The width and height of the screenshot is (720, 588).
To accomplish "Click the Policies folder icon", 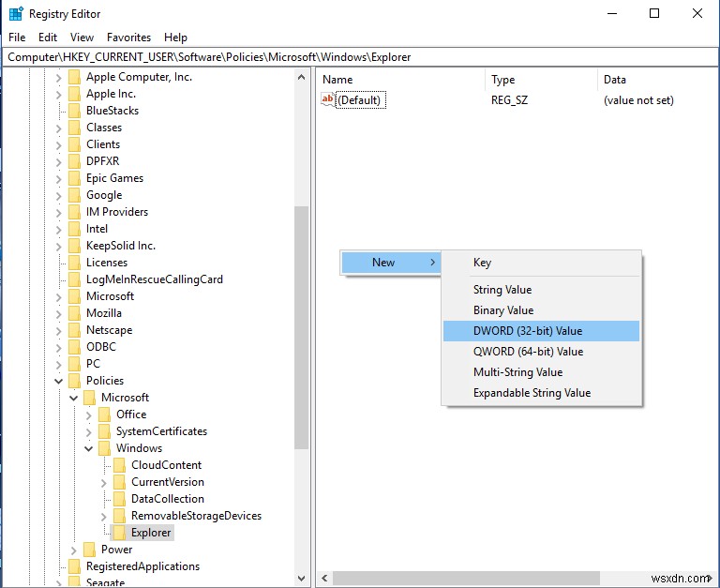I will point(74,381).
